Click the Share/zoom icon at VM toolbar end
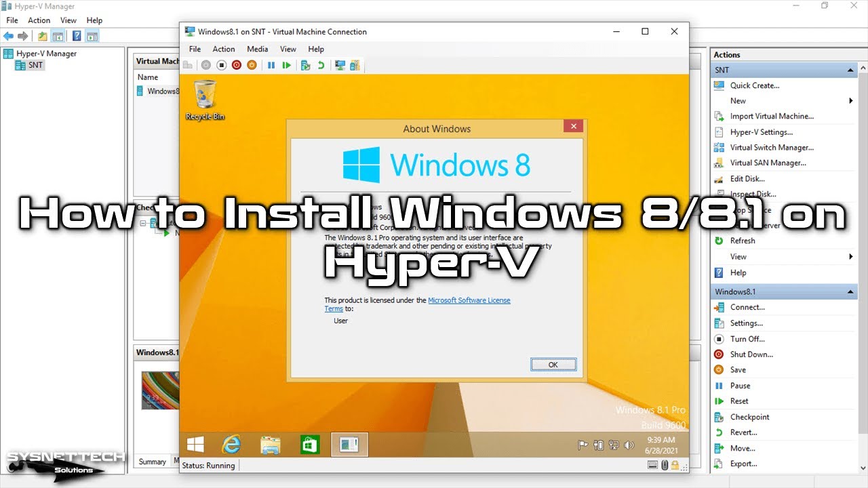The image size is (868, 488). 355,65
